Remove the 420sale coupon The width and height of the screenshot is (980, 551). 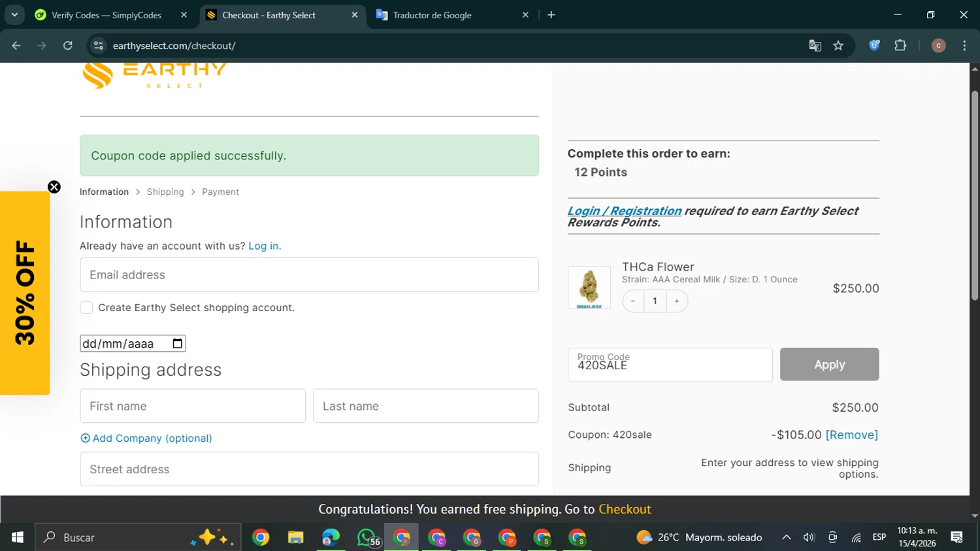[852, 435]
